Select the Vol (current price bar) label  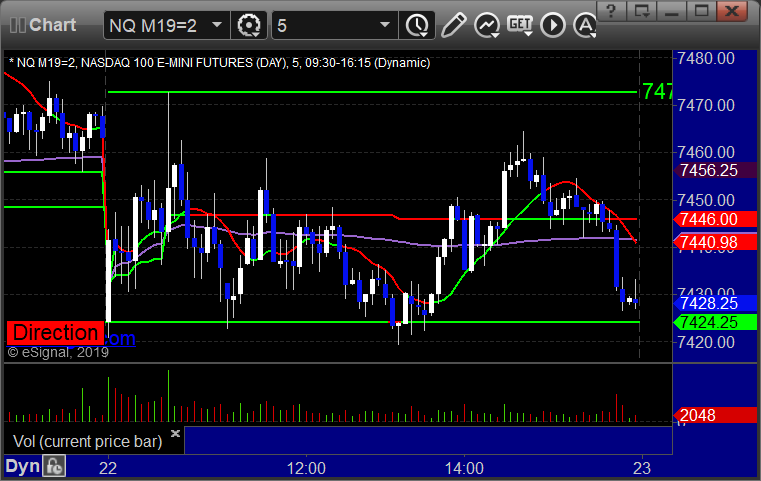pyautogui.click(x=87, y=441)
